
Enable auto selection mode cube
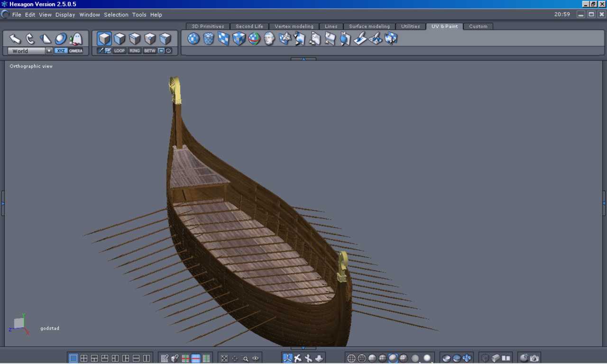tap(165, 38)
